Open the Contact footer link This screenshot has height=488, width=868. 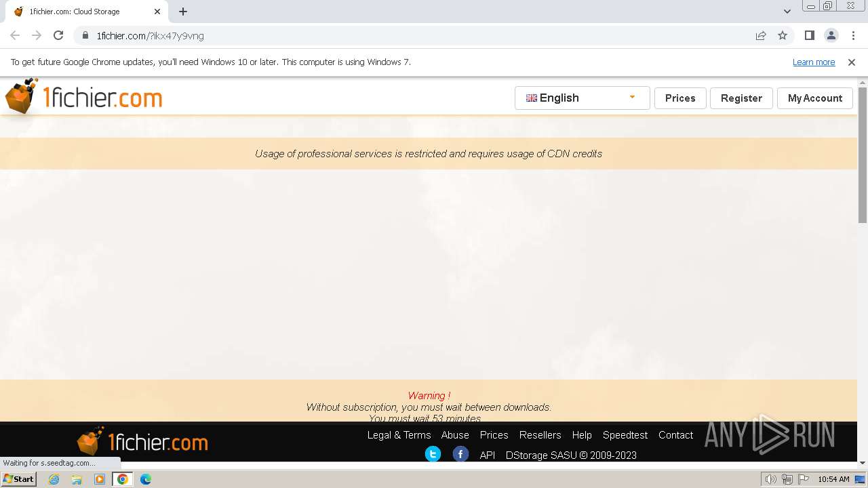coord(675,435)
